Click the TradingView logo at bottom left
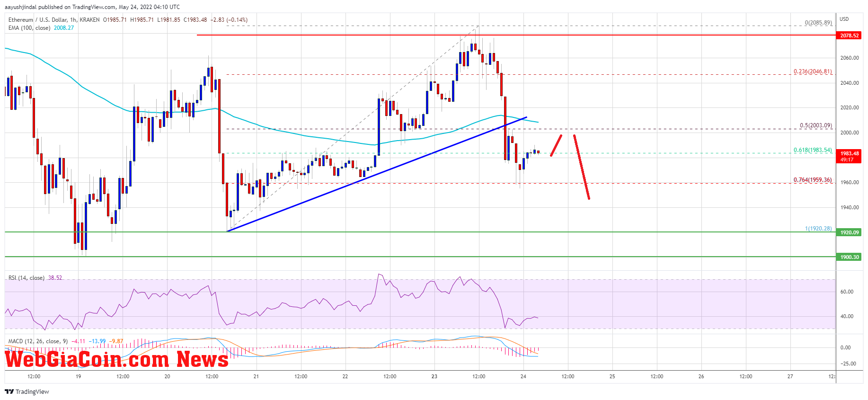This screenshot has height=400, width=868. 27,391
